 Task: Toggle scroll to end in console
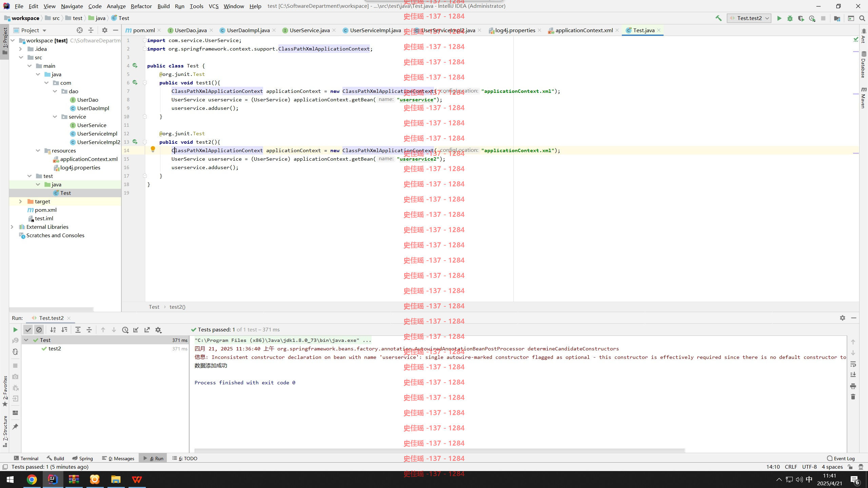point(853,375)
